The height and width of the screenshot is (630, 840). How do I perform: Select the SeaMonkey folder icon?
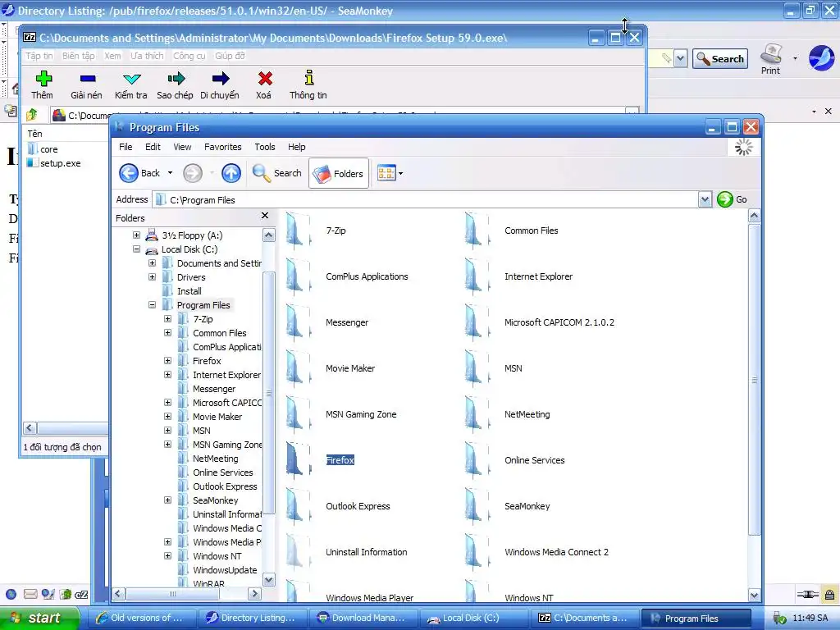[477, 506]
